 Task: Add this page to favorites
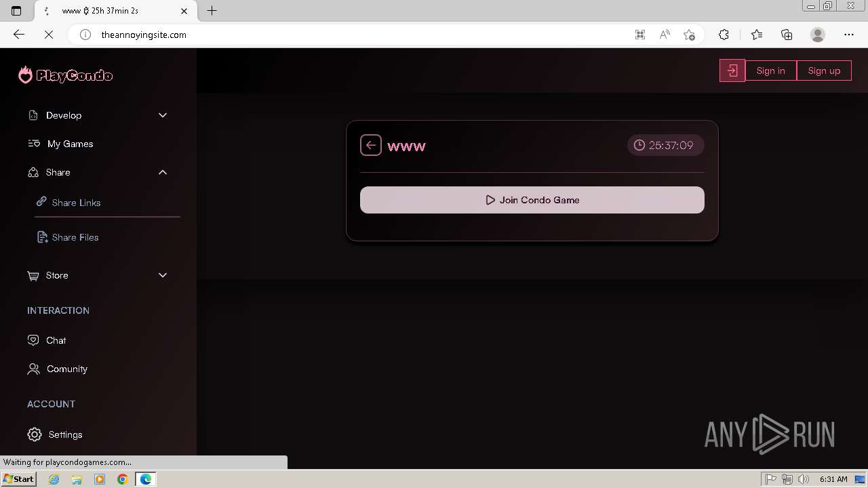[690, 35]
